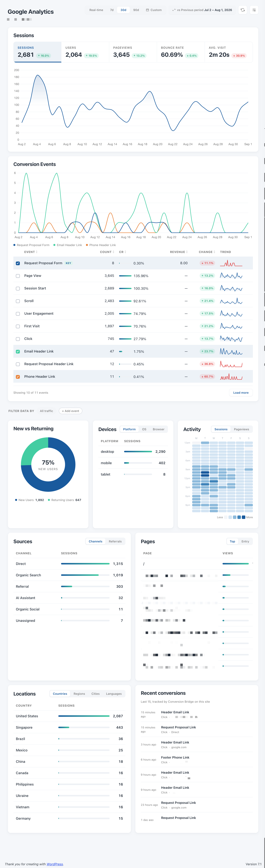
Task: Sort by the COUNT column arrows
Action: click(x=113, y=252)
